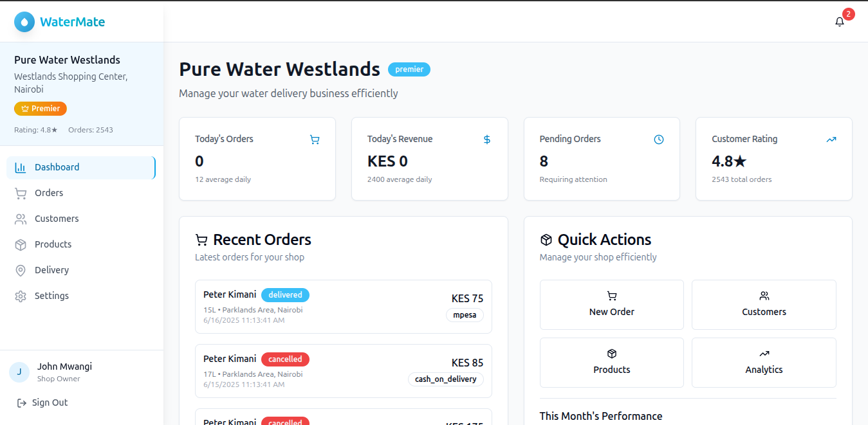Click the John Mwangi user name
868x425 pixels.
pos(64,366)
